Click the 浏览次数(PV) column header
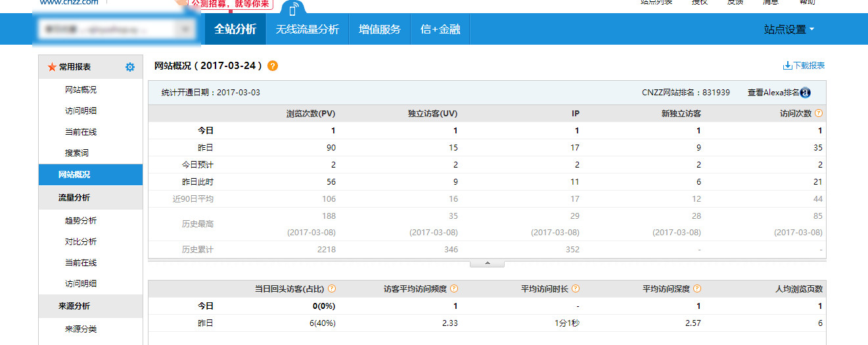 (x=311, y=114)
